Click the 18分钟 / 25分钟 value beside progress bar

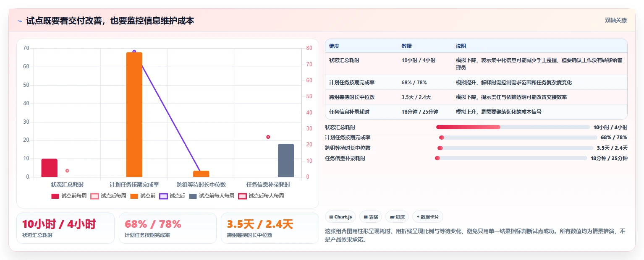click(x=609, y=159)
